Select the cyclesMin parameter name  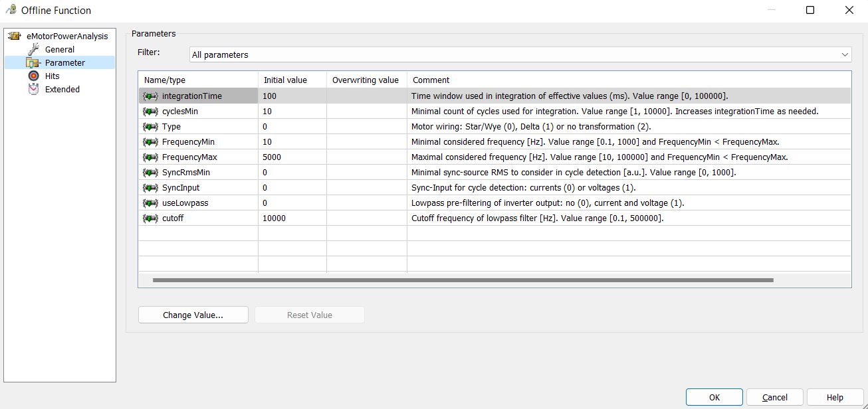tap(180, 112)
